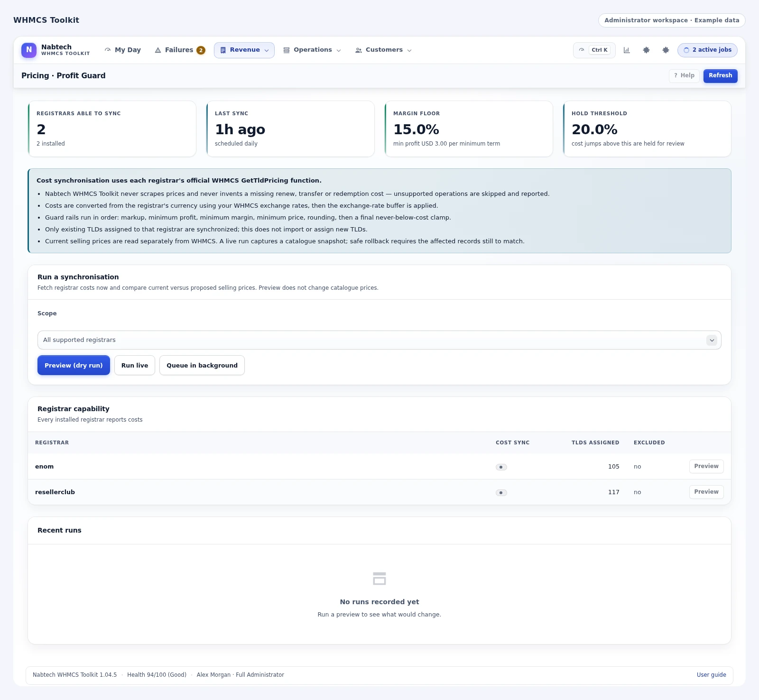
Task: Open the Help button
Action: pyautogui.click(x=684, y=76)
